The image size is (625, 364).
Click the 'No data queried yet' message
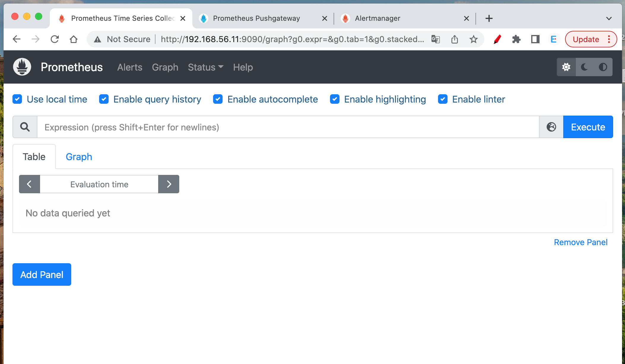[x=68, y=213]
